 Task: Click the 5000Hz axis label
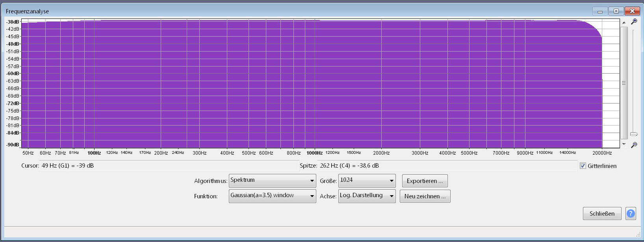click(469, 153)
